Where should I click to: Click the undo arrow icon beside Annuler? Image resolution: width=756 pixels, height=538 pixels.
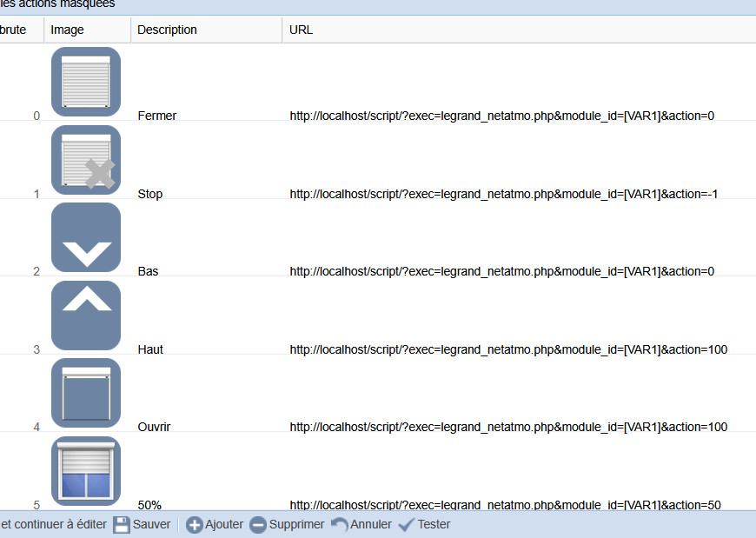click(x=340, y=524)
